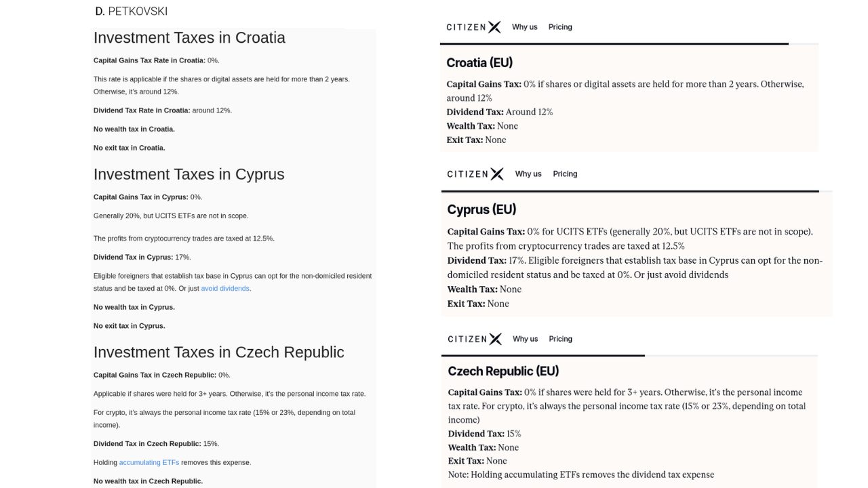
Task: Click the "Investment Taxes in Croatia" heading
Action: [189, 38]
